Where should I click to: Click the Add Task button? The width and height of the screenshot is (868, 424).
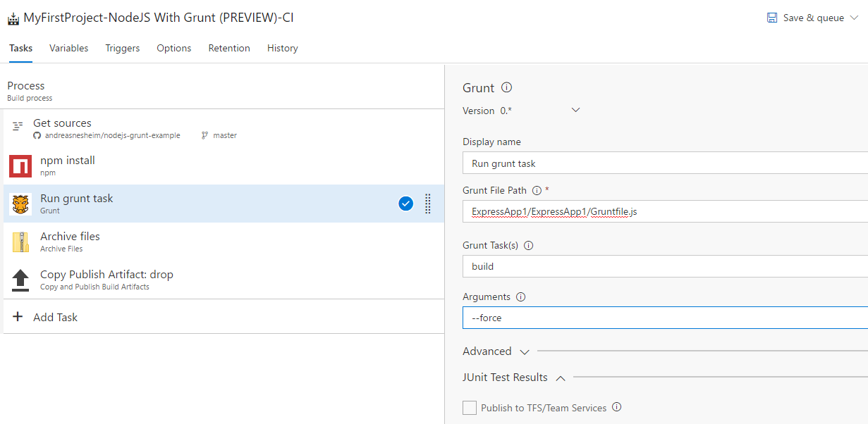point(224,317)
